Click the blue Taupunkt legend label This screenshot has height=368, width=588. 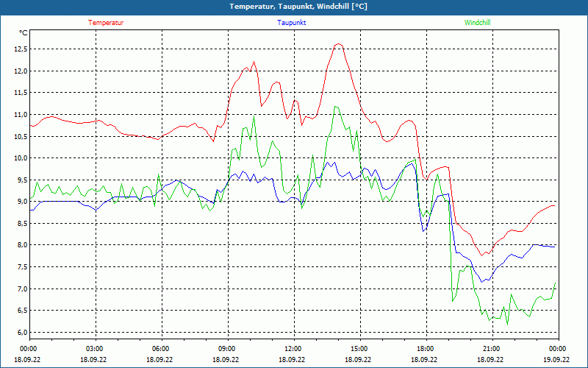tap(291, 23)
